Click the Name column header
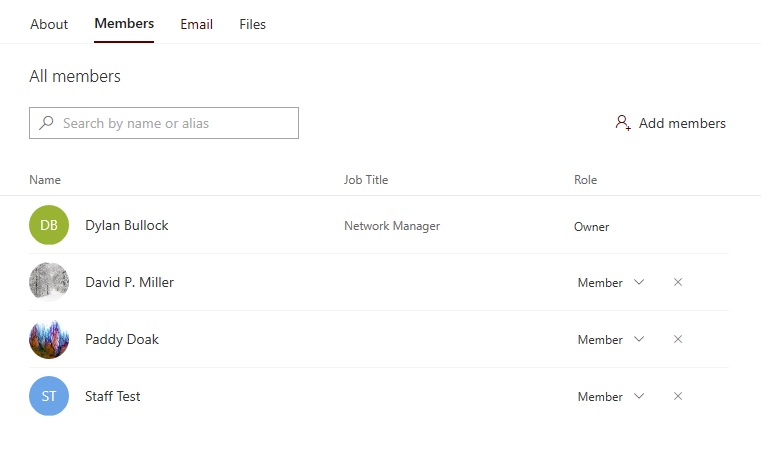The height and width of the screenshot is (454, 778). tap(45, 180)
